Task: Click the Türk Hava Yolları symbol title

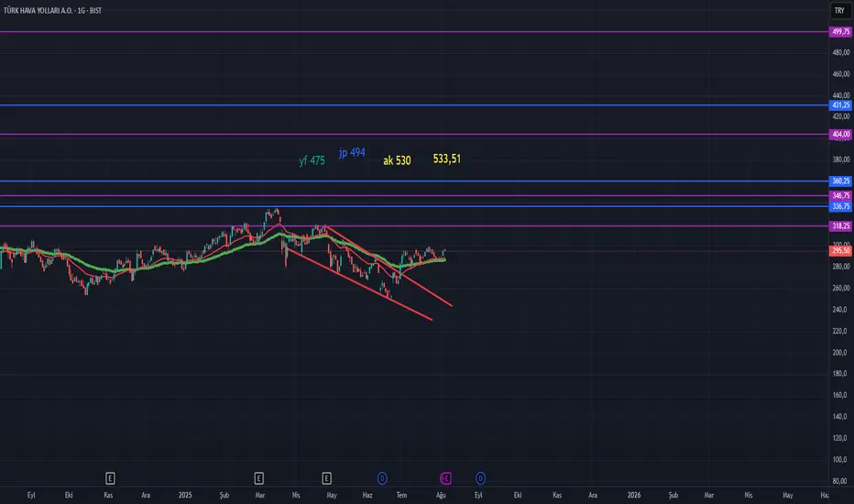Action: 52,10
